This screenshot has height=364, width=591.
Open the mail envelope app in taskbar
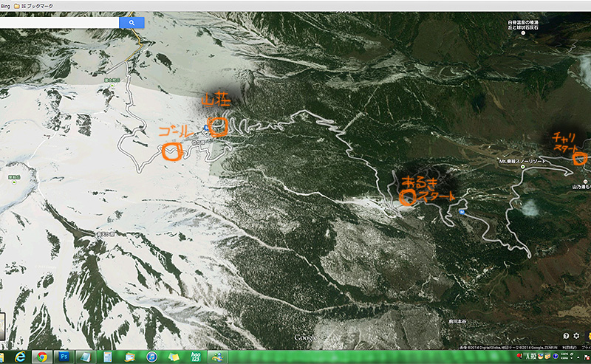130,357
